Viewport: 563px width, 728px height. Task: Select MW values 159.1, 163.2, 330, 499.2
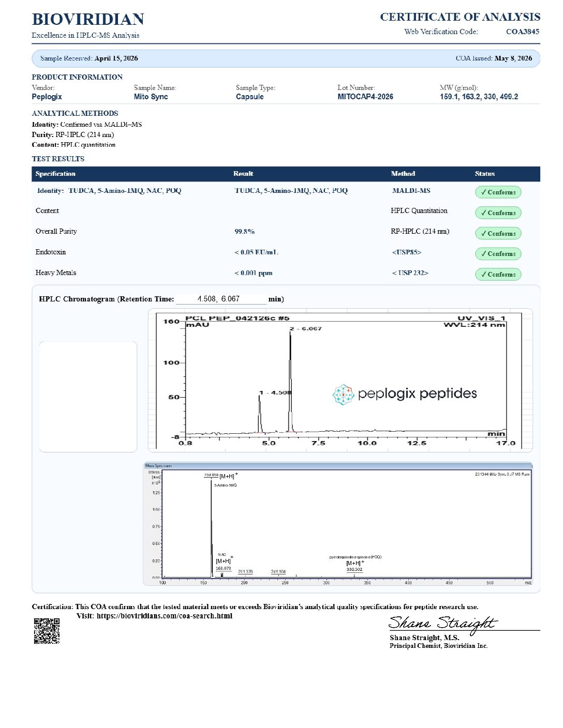tap(479, 97)
